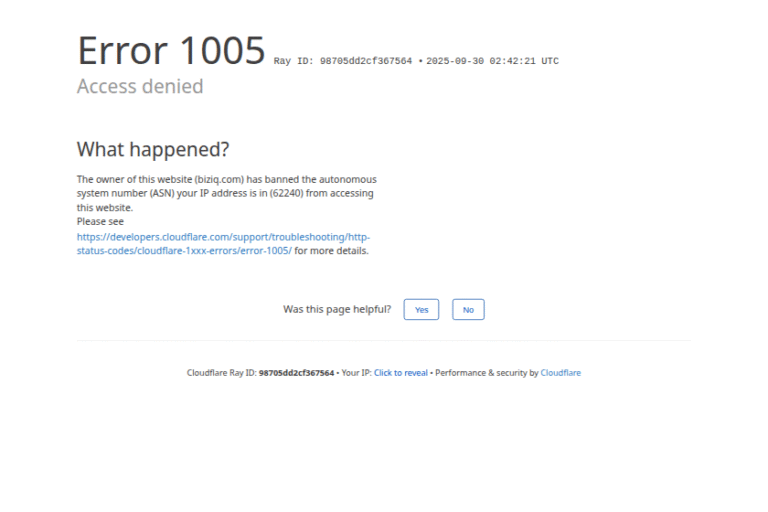Click the ASN number 62240 in the text
Screen dimensions: 768x512
click(x=285, y=193)
